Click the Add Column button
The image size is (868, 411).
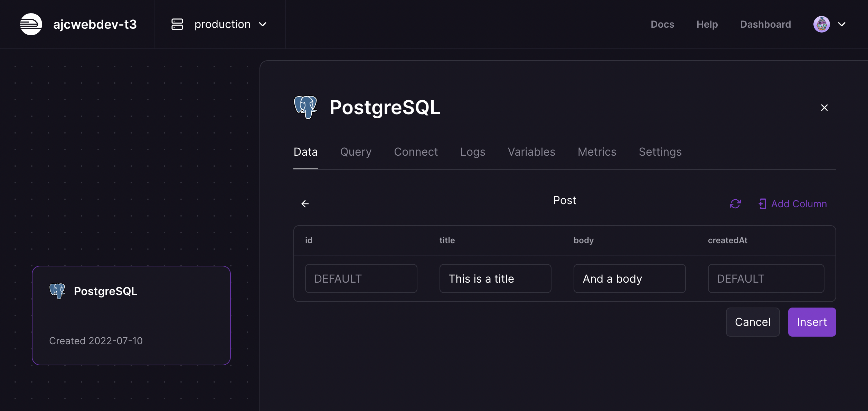[793, 204]
